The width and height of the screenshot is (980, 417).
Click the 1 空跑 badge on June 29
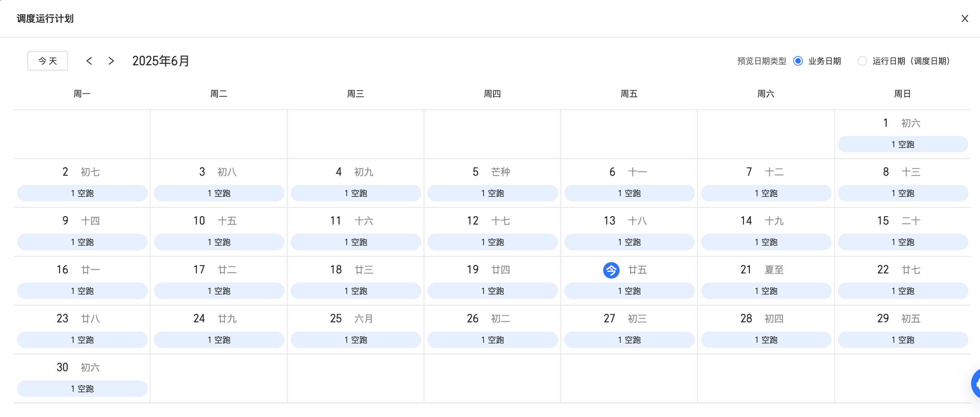[x=902, y=340]
